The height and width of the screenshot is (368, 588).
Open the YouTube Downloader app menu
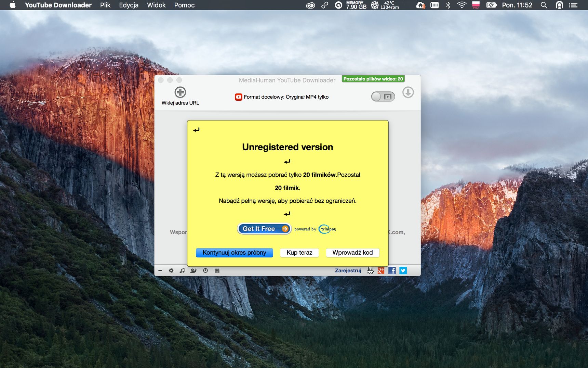pos(58,5)
